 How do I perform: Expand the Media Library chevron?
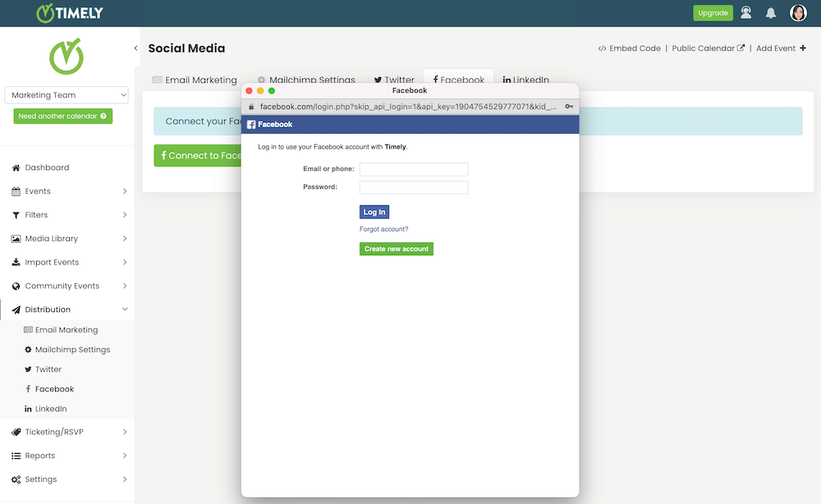(x=125, y=238)
